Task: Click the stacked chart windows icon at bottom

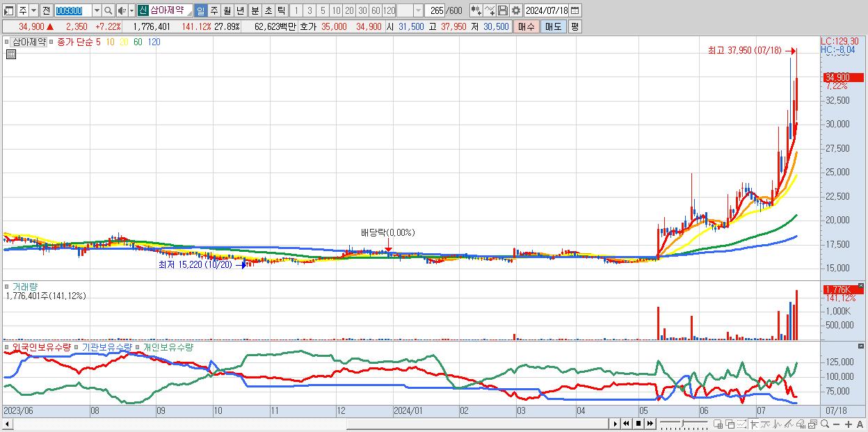Action: (x=812, y=424)
